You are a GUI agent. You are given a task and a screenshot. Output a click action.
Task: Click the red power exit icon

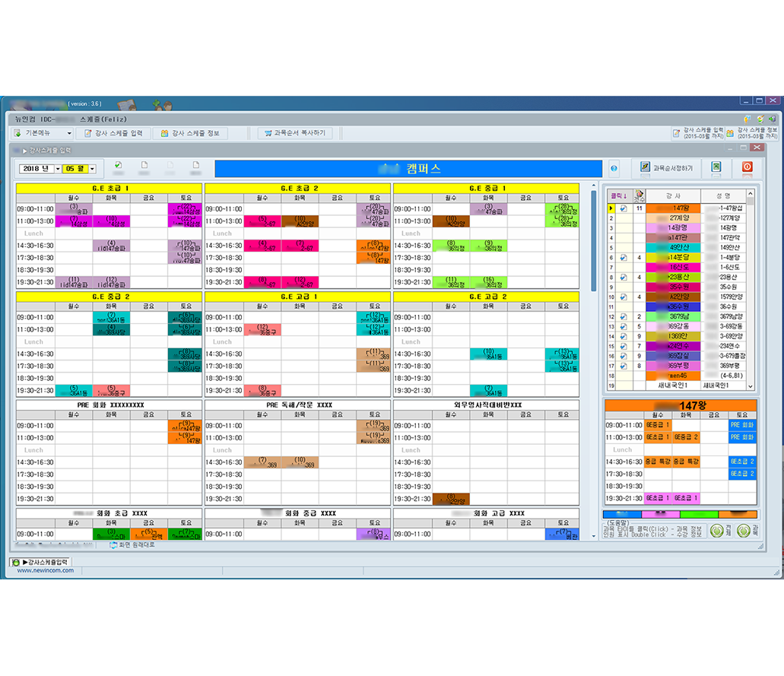745,168
